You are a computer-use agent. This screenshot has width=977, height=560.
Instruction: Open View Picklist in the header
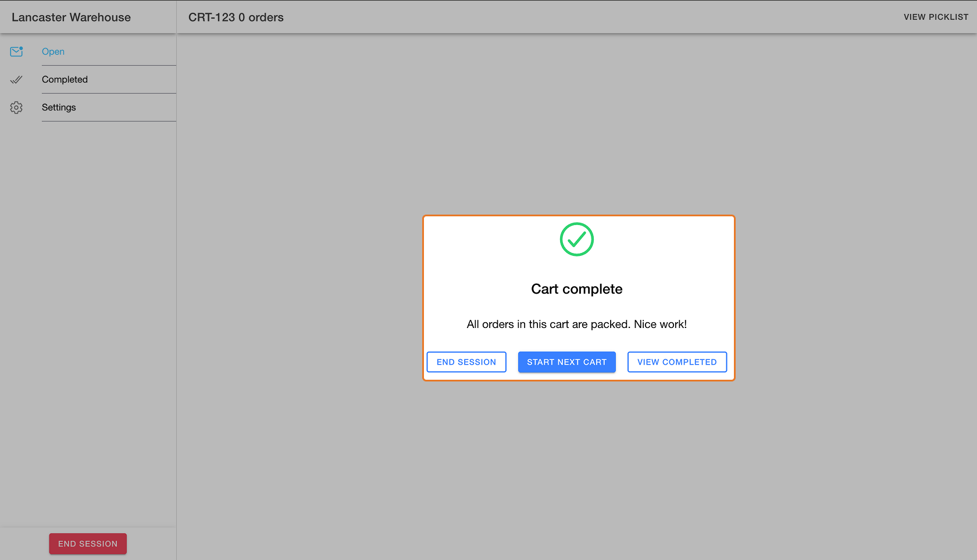point(936,17)
